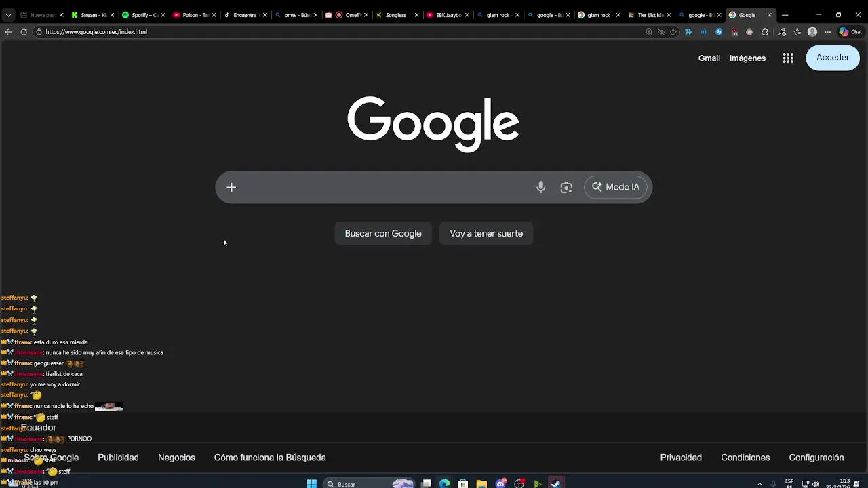Open File Explorer from the taskbar
This screenshot has height=488, width=868.
click(481, 484)
